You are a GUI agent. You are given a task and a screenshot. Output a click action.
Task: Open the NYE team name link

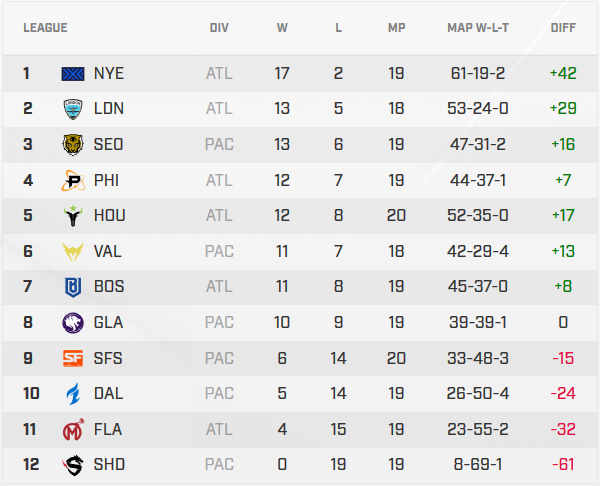pyautogui.click(x=108, y=73)
